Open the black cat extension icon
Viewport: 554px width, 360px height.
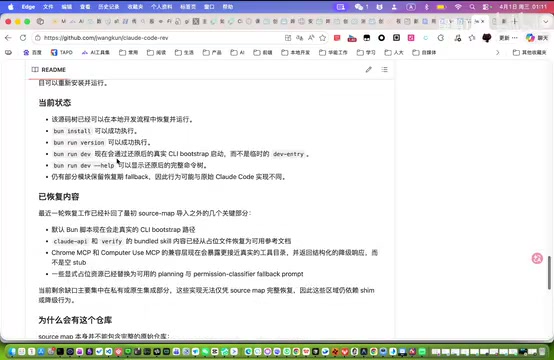tap(487, 38)
